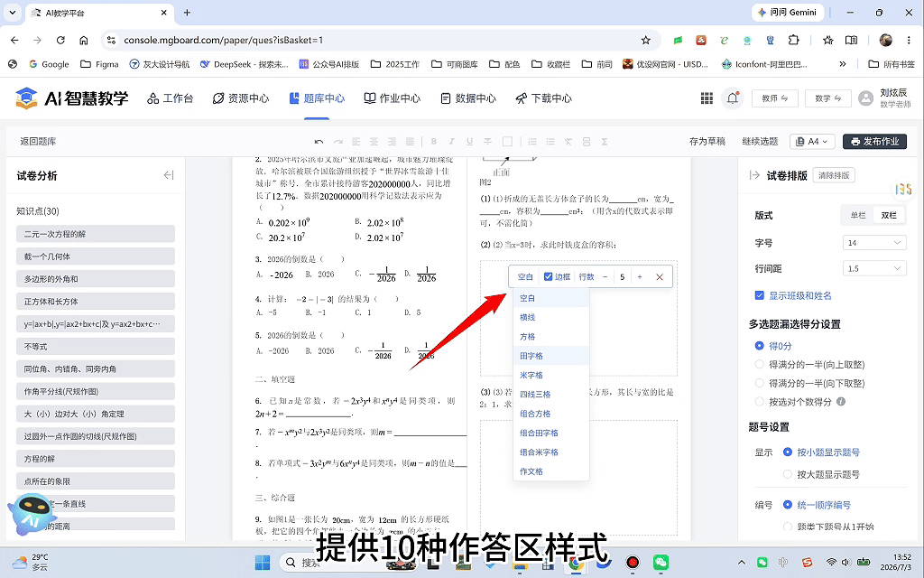This screenshot has width=924, height=578.
Task: Select 统一顺序编号 radio
Action: click(787, 505)
